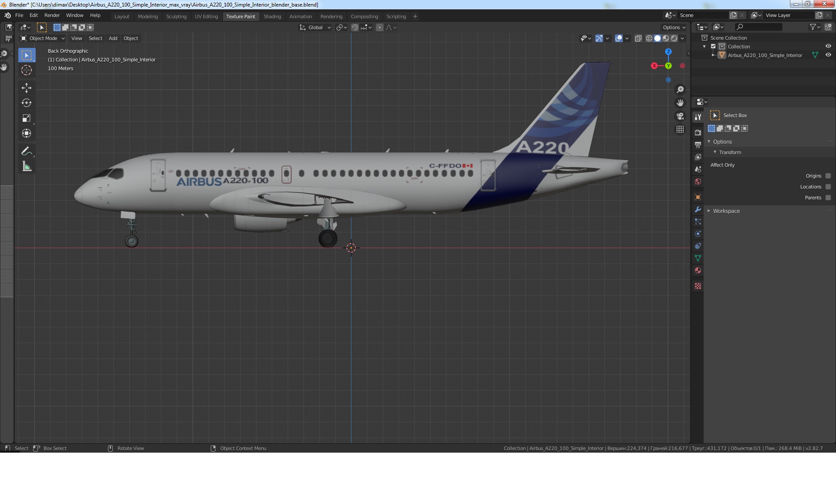Open the Object Data mesh properties tab
This screenshot has height=504, width=836.
click(698, 258)
